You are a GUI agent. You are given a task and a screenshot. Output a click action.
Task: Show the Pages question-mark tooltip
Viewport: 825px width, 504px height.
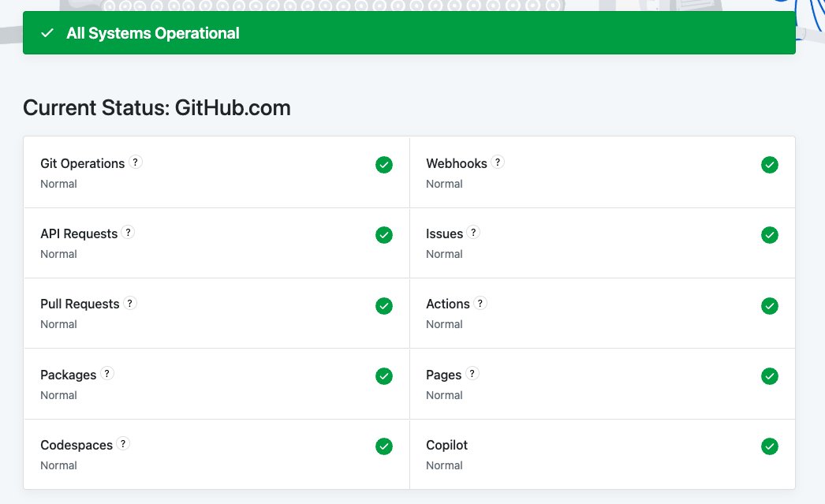pyautogui.click(x=472, y=374)
